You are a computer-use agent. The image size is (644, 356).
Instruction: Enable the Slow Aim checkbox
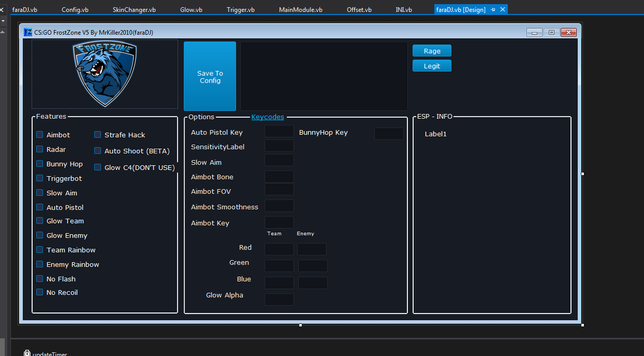(40, 193)
